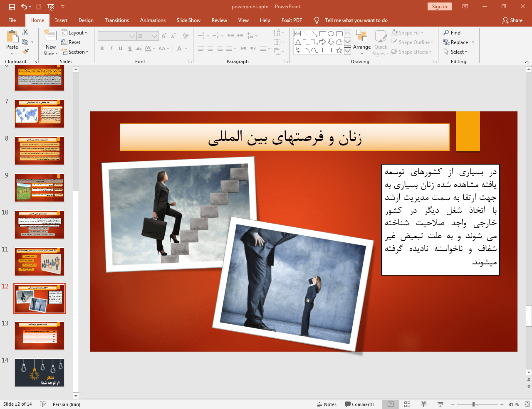Toggle Text Shadow formatting
Image resolution: width=532 pixels, height=409 pixels.
(x=130, y=49)
